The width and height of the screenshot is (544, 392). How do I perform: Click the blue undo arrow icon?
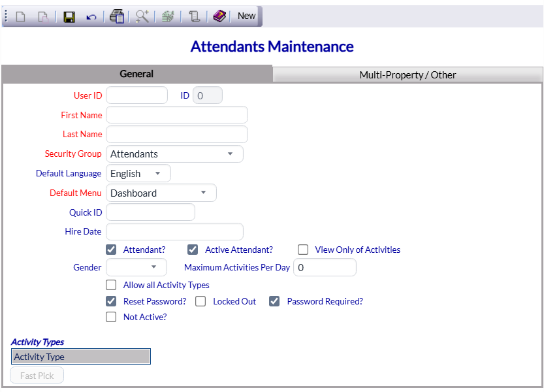(91, 16)
